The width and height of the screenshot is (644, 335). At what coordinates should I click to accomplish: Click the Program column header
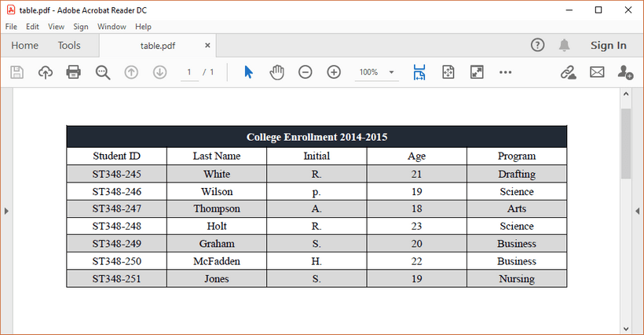click(517, 156)
